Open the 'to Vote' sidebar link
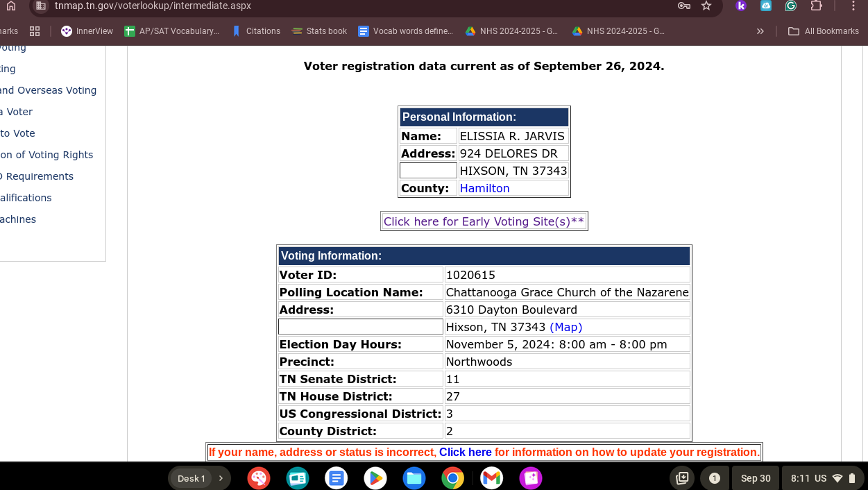The width and height of the screenshot is (868, 490). (x=17, y=133)
